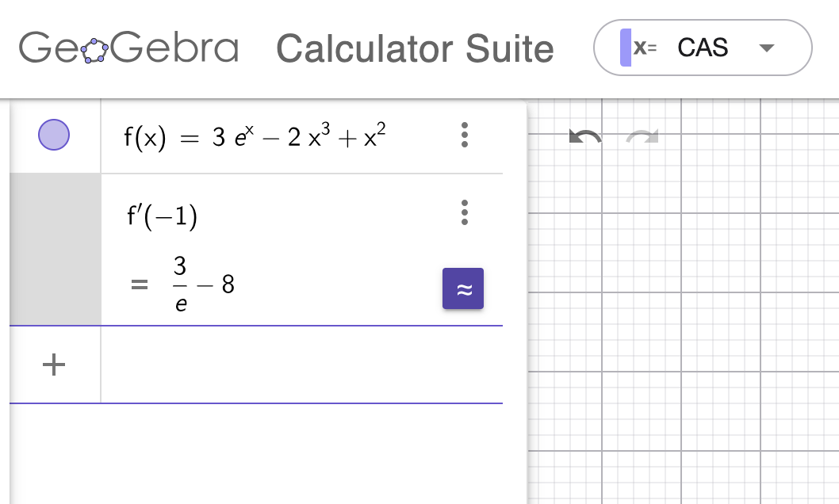Click the gray marker cell of second row
This screenshot has width=839, height=504.
click(x=55, y=249)
